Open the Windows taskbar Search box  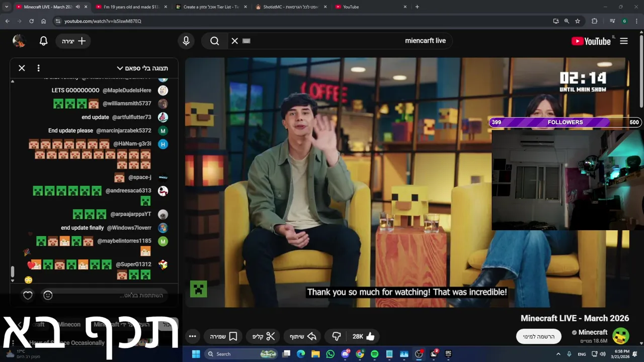point(242,354)
